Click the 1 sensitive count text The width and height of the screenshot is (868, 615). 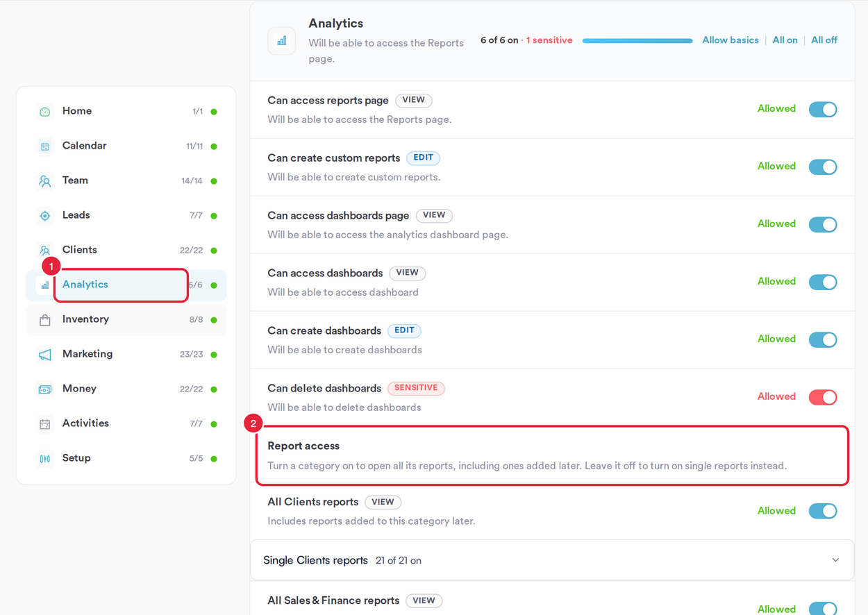pos(549,40)
